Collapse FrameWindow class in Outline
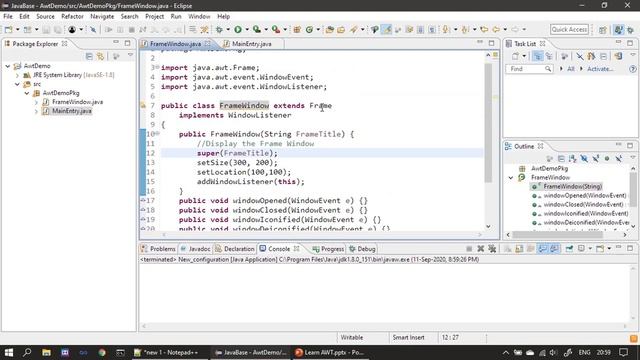The width and height of the screenshot is (640, 360). point(511,178)
